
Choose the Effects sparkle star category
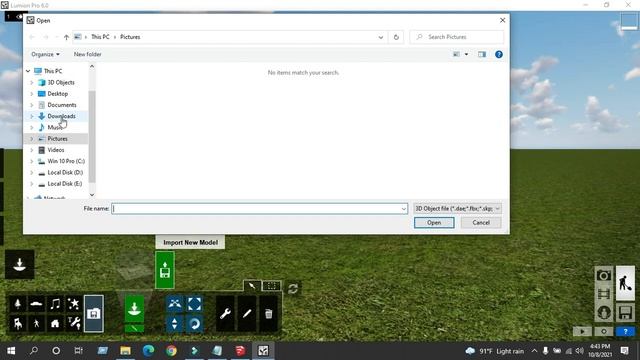tap(74, 304)
